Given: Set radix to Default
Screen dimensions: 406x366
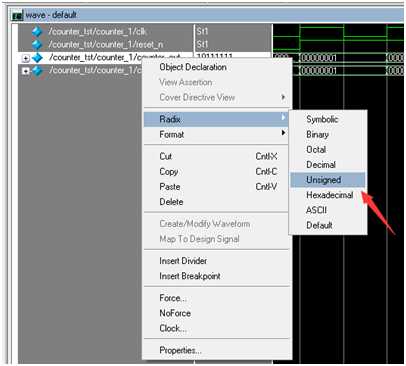Looking at the screenshot, I should pyautogui.click(x=319, y=225).
